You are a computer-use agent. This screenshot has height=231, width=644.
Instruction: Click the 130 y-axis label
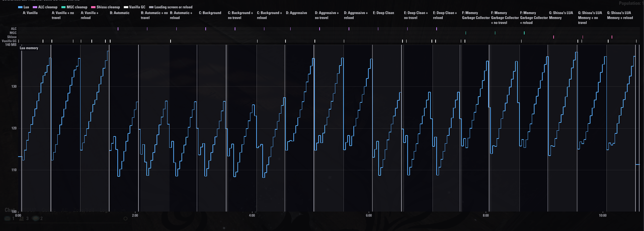(x=14, y=87)
